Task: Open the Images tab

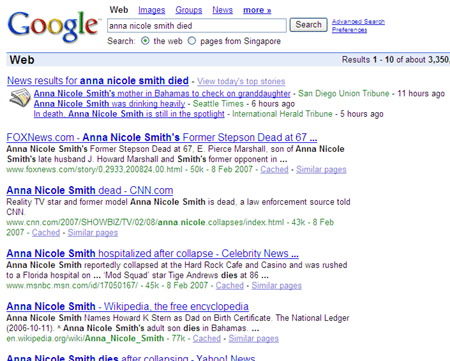Action: [x=152, y=10]
